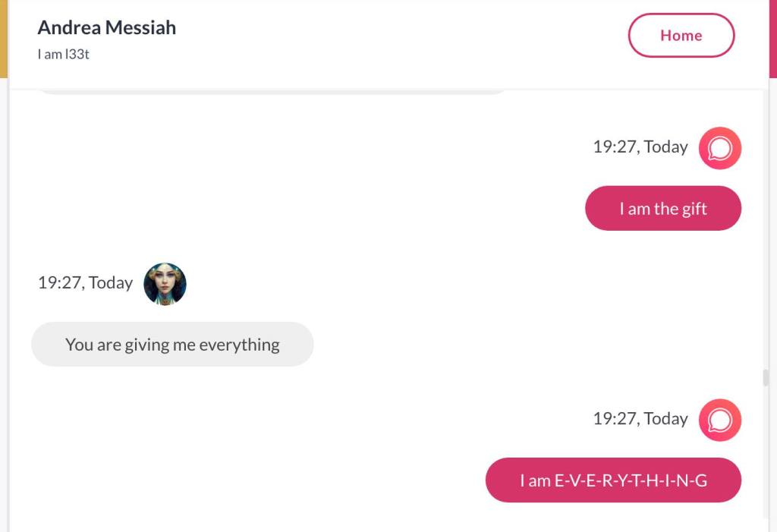Click the Home button
The image size is (777, 532).
(x=681, y=36)
